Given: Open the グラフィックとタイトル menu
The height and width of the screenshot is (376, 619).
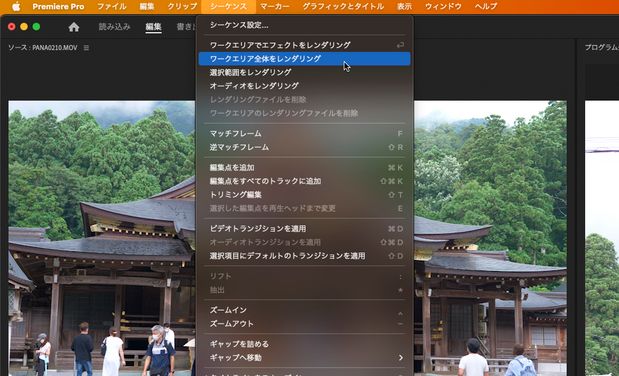Looking at the screenshot, I should click(343, 7).
